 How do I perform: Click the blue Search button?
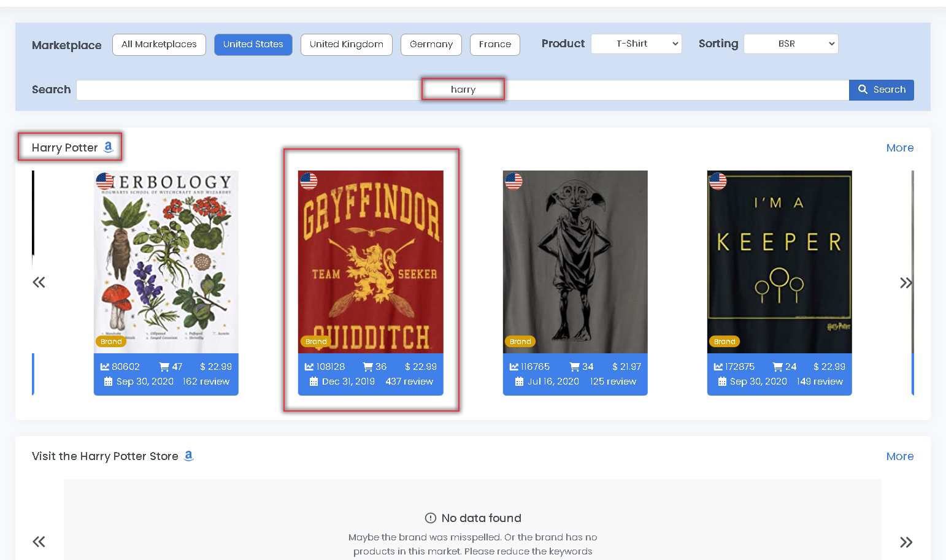coord(882,90)
